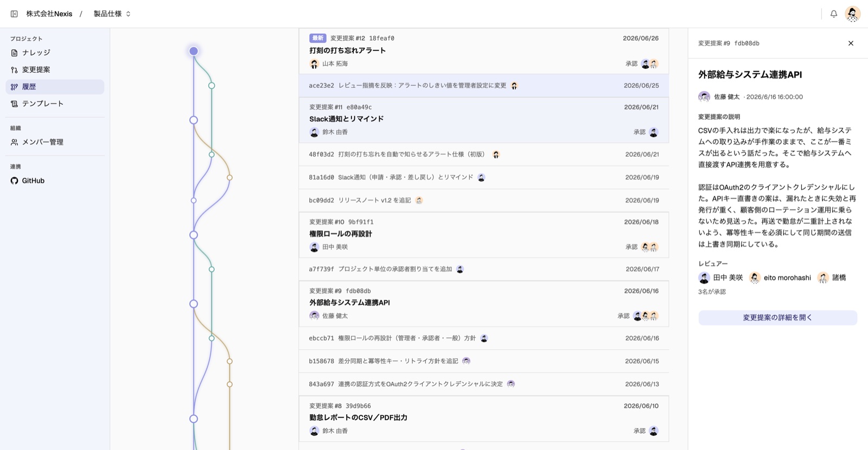
Task: Select commit a7f739f row
Action: (x=483, y=269)
